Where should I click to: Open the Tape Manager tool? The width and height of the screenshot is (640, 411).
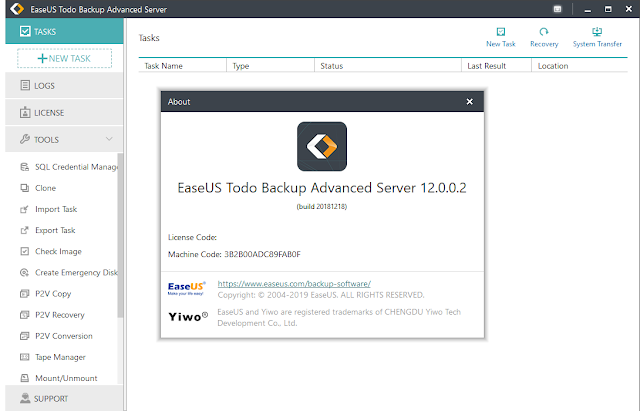click(53, 357)
